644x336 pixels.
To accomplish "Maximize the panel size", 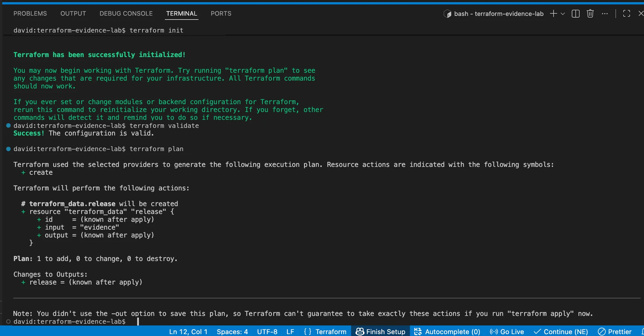I will tap(627, 14).
